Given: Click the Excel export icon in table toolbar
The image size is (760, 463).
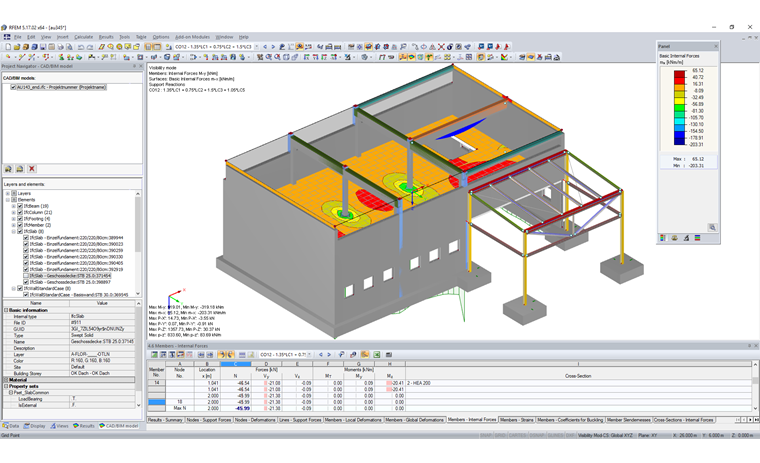Looking at the screenshot, I should (377, 355).
